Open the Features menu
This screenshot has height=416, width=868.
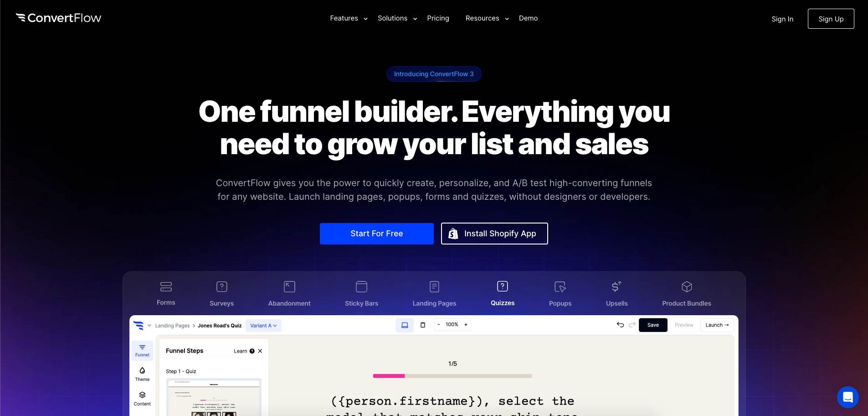pos(344,18)
